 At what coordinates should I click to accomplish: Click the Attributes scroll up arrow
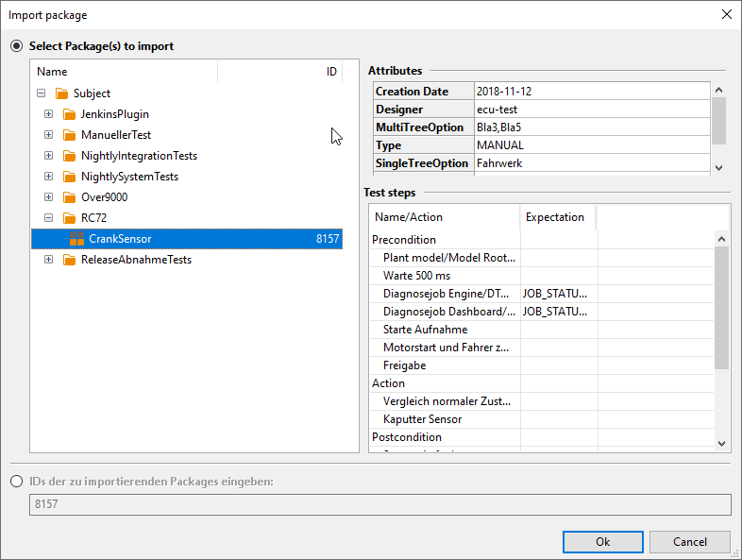(x=718, y=90)
